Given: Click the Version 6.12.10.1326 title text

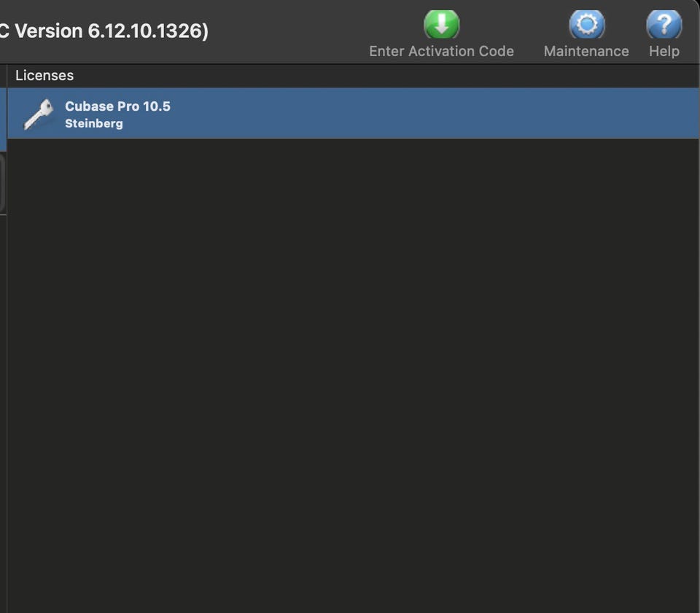Looking at the screenshot, I should 112,31.
